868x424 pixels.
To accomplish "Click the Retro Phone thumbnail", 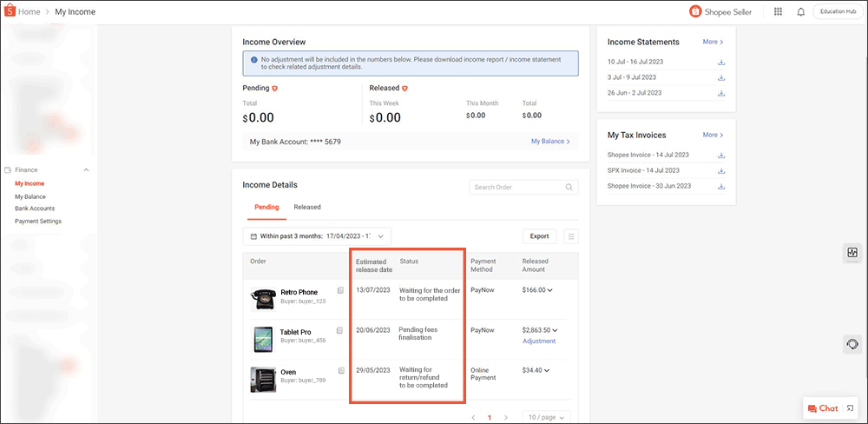I will point(263,299).
